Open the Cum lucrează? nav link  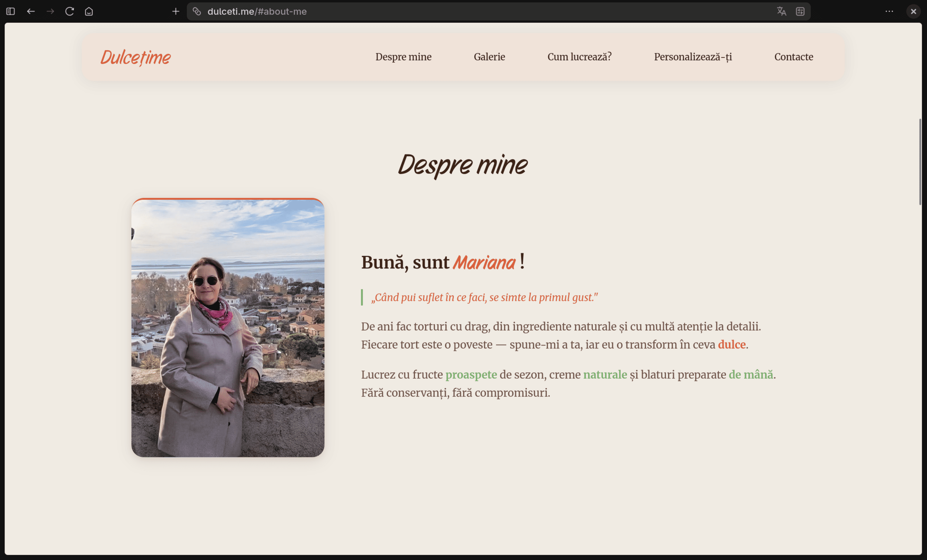[x=579, y=57]
